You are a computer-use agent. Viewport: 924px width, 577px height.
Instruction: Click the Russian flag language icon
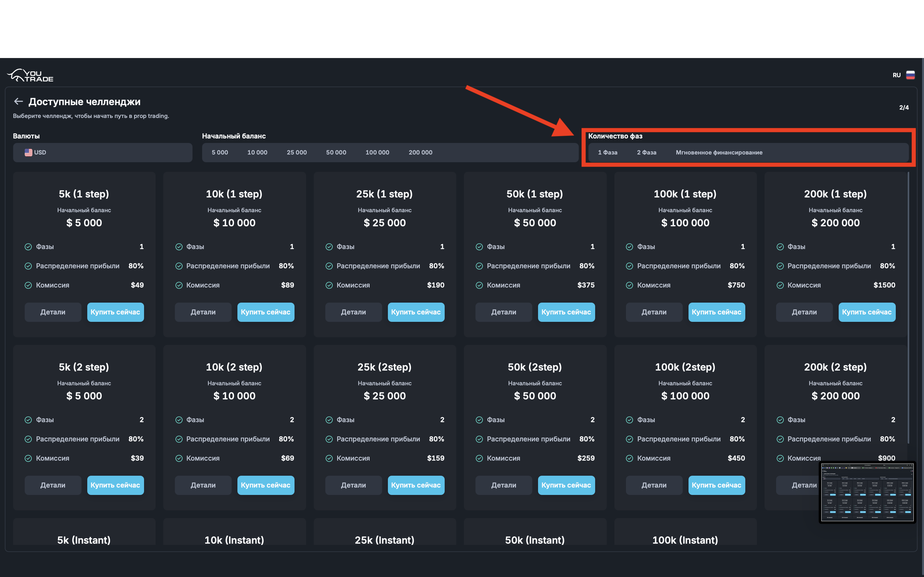[x=910, y=75]
